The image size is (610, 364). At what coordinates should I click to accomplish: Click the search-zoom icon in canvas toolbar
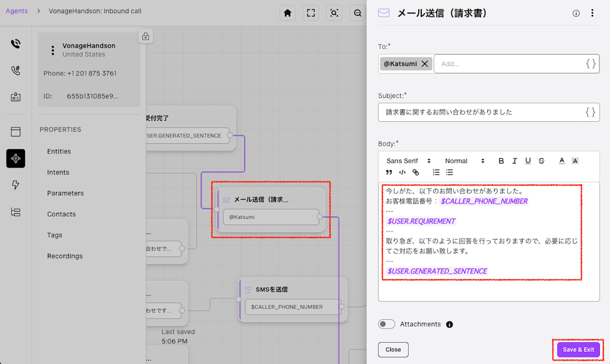click(x=334, y=13)
